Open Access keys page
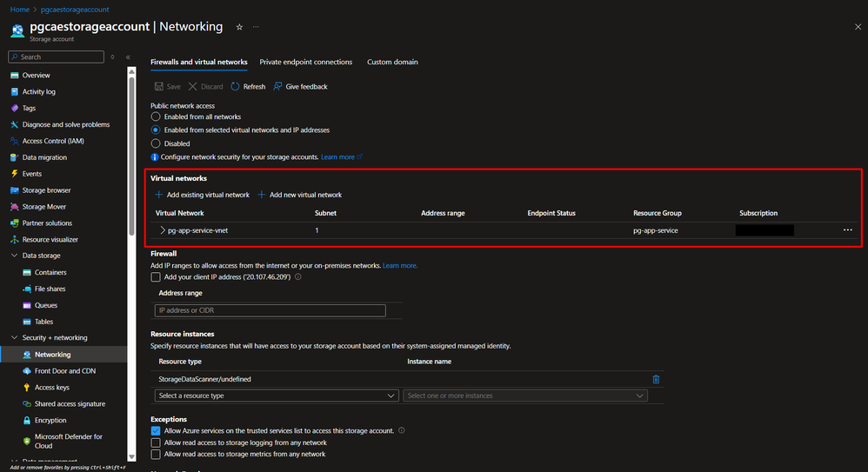Image resolution: width=868 pixels, height=472 pixels. point(51,388)
